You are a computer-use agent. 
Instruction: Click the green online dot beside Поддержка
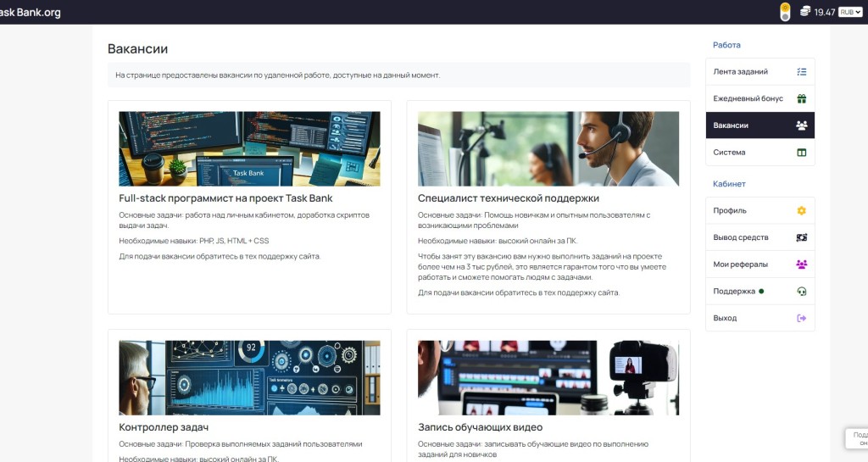click(x=761, y=291)
